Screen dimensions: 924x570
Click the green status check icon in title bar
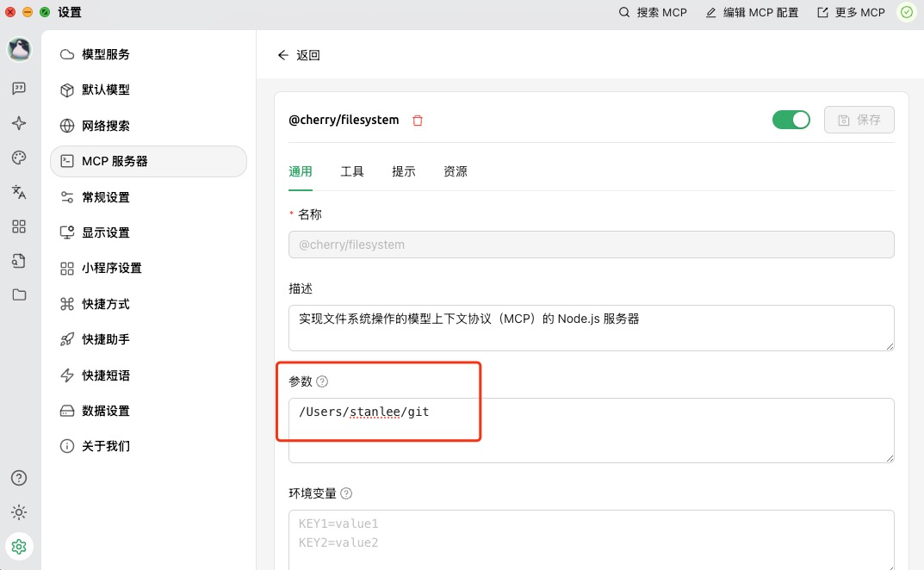coord(906,12)
